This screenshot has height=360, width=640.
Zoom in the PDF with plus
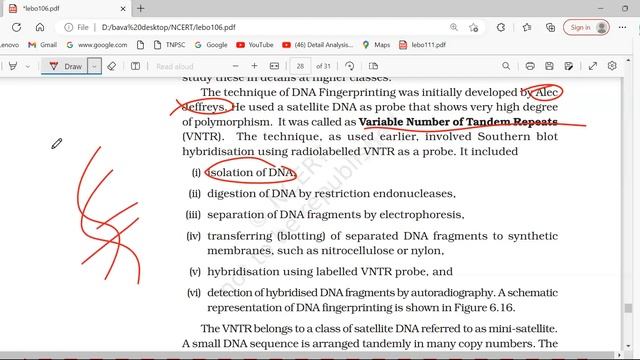coord(254,66)
